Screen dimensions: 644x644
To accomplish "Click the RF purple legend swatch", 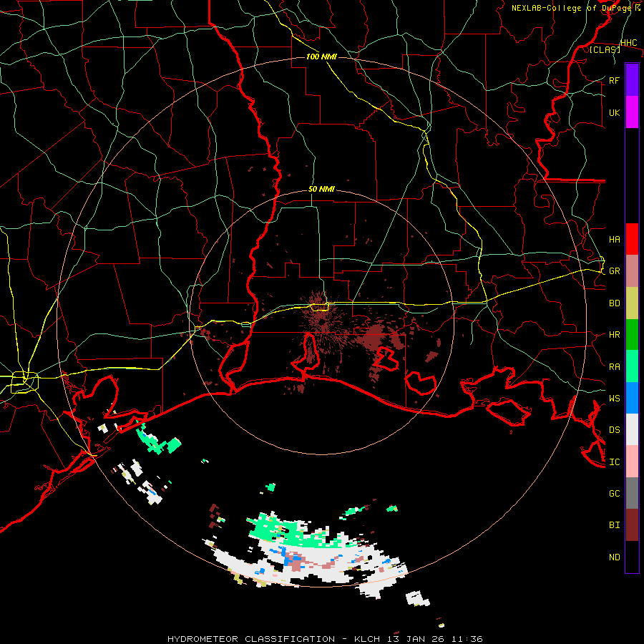I will click(632, 80).
